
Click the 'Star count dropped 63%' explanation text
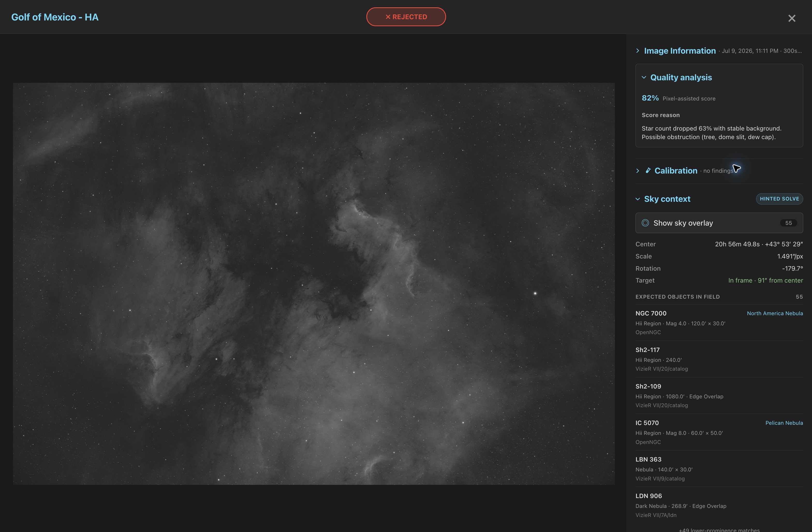(711, 133)
